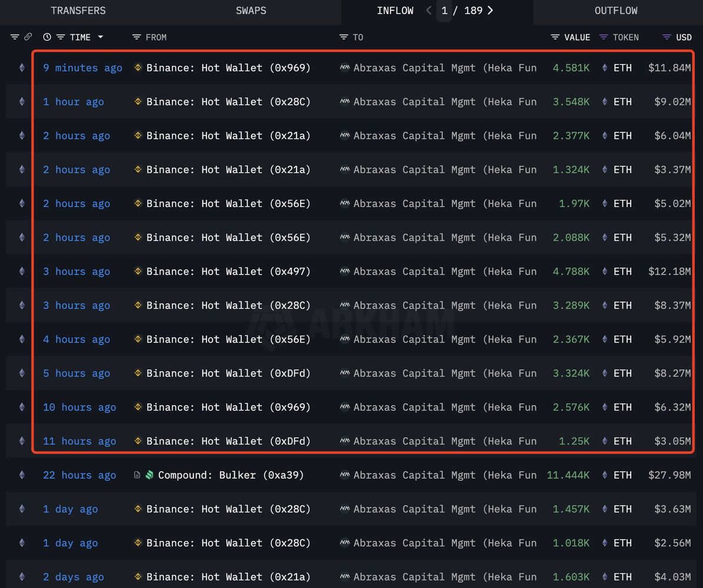
Task: Click the $4.03M USD amount
Action: pos(672,577)
